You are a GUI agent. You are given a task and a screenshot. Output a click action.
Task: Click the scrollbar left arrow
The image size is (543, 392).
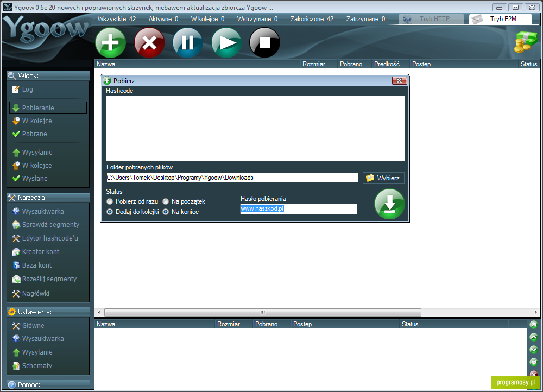click(x=99, y=312)
